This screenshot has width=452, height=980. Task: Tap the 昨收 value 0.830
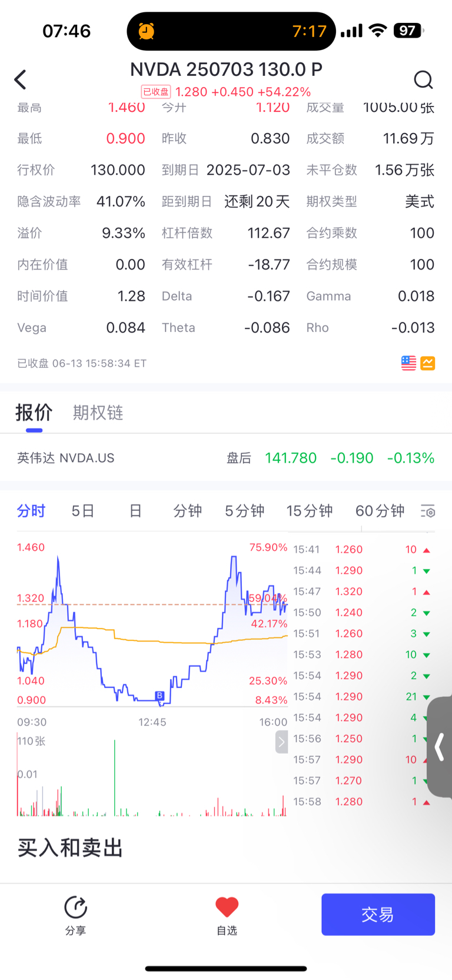(270, 138)
